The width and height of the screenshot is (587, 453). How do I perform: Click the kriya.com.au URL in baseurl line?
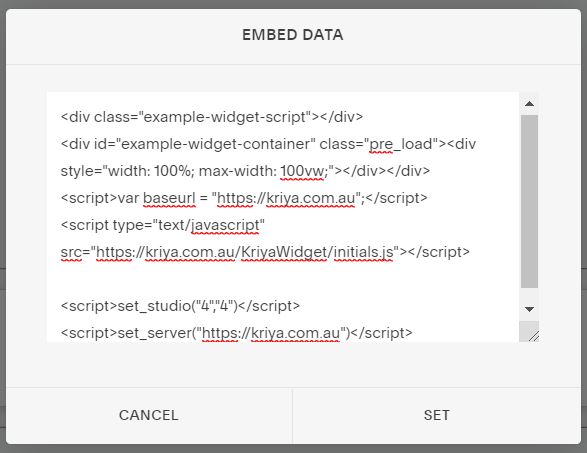coord(310,198)
